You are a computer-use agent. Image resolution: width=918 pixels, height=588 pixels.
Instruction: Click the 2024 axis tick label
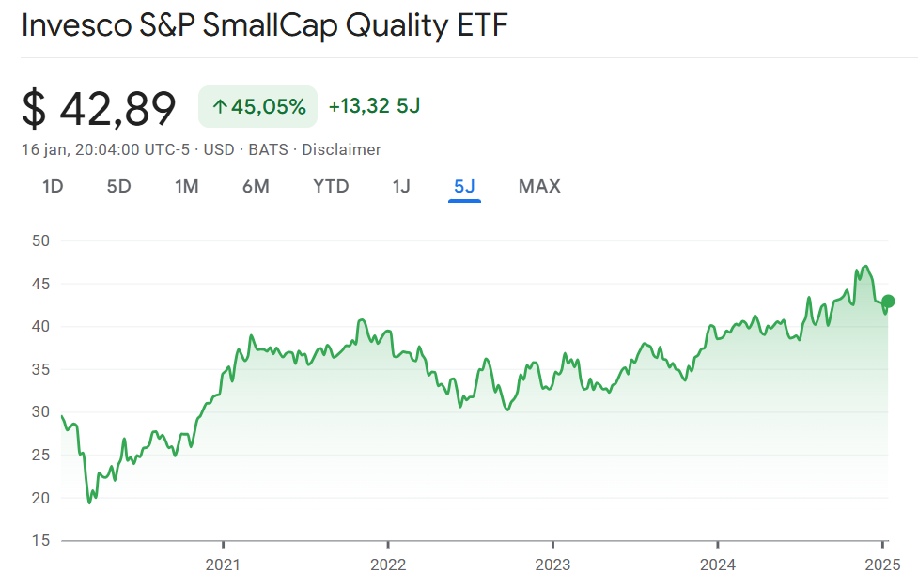[x=718, y=565]
